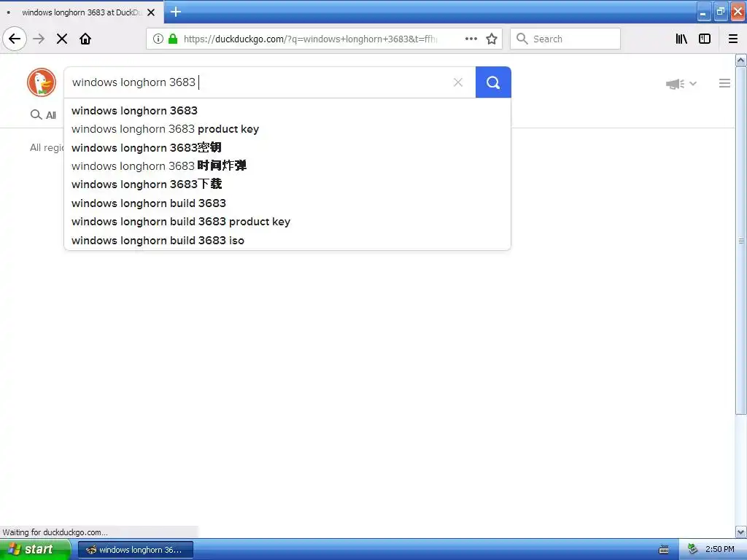Viewport: 747px width, 560px height.
Task: Open the Firefox home page
Action: (x=85, y=39)
